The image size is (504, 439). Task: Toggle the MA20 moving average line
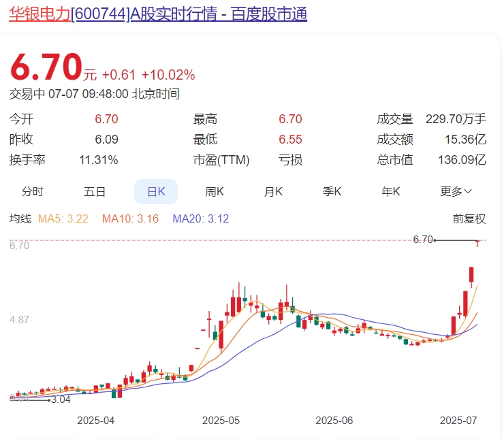pyautogui.click(x=200, y=218)
